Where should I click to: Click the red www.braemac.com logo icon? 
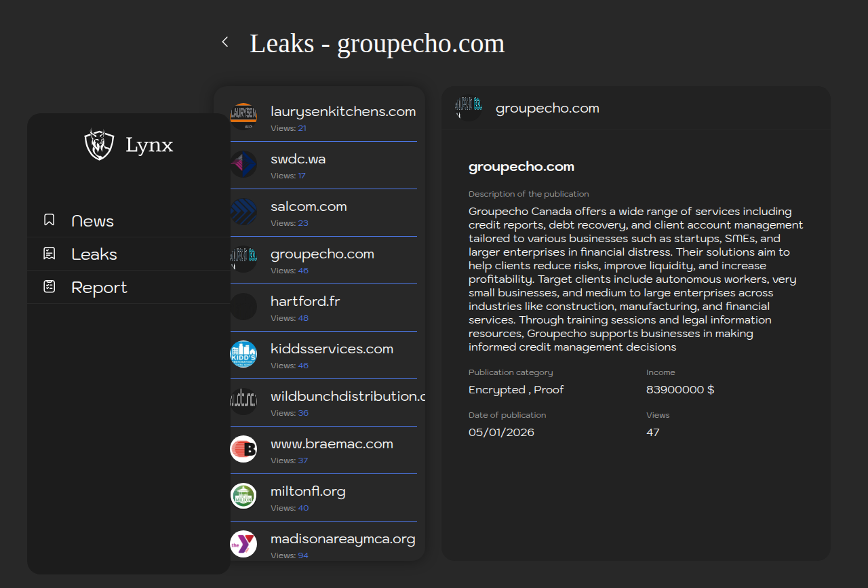[243, 449]
